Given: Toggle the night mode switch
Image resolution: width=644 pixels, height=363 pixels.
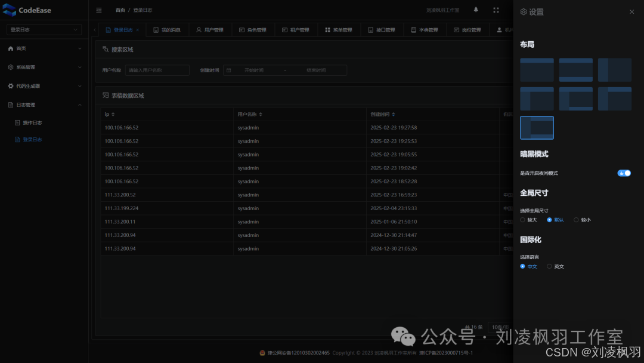Looking at the screenshot, I should pos(624,173).
